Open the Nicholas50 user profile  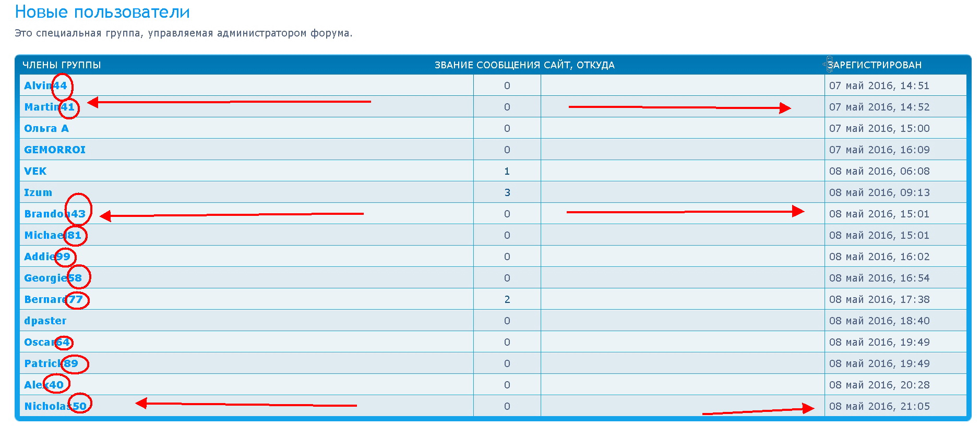[55, 406]
